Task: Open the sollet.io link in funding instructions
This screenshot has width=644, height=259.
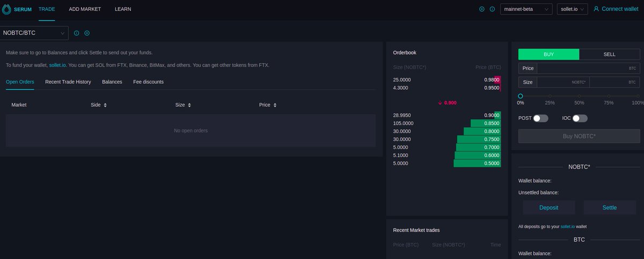Action: [58, 65]
